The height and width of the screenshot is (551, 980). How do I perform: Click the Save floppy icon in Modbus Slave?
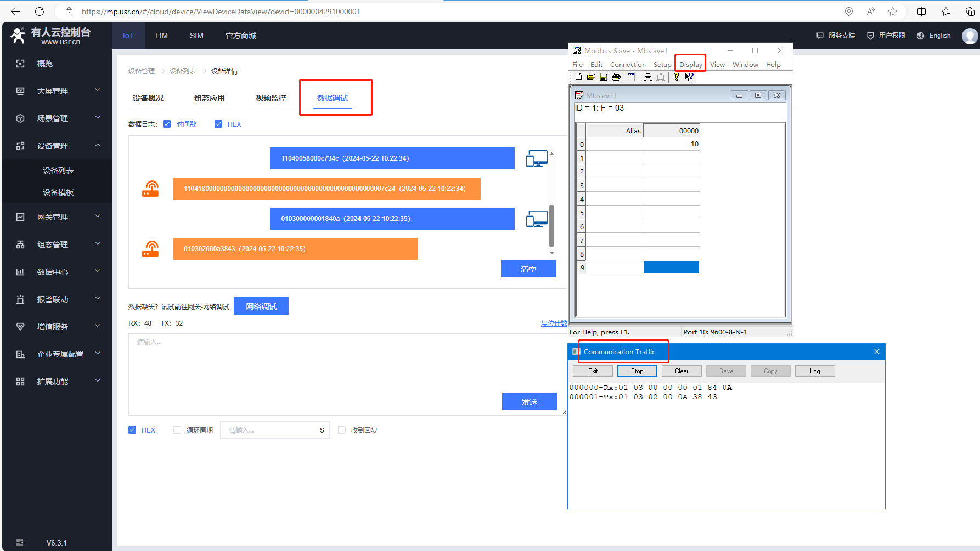(604, 77)
